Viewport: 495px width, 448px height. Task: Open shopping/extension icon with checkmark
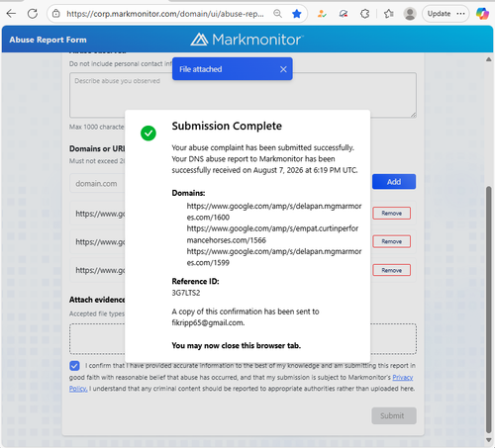[322, 14]
